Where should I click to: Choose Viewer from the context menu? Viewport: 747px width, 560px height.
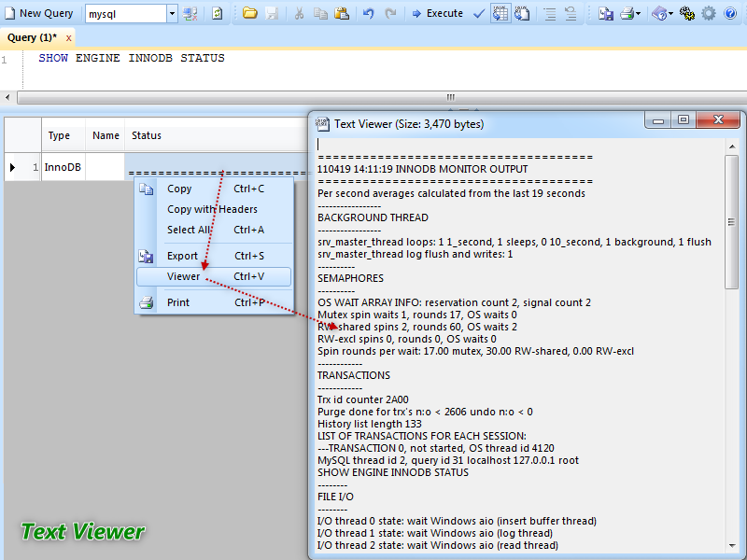214,276
